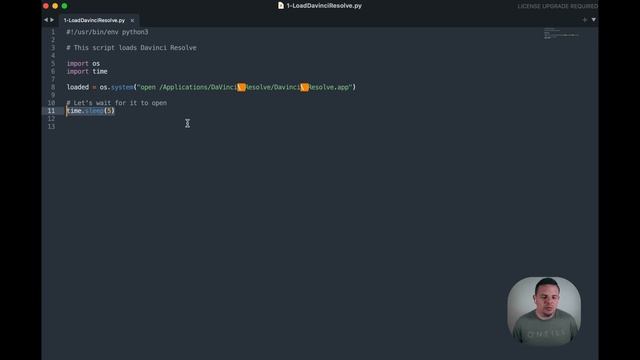
Task: Click the LICENSE UPGRADE REQUIRED notice
Action: tap(558, 6)
